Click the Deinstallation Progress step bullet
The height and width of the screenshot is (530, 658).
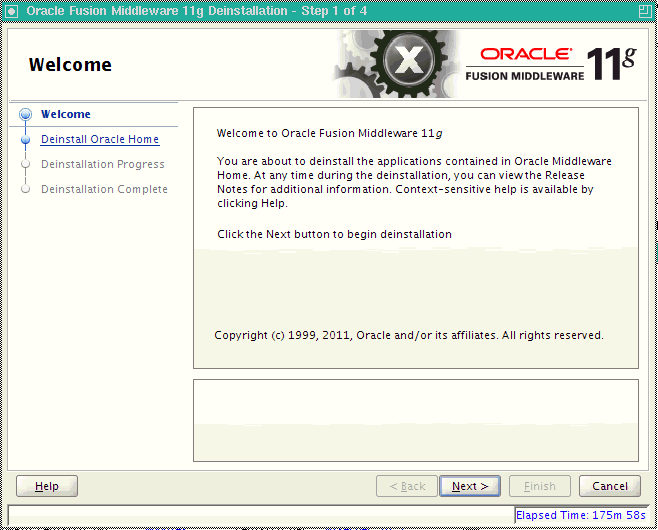click(26, 164)
